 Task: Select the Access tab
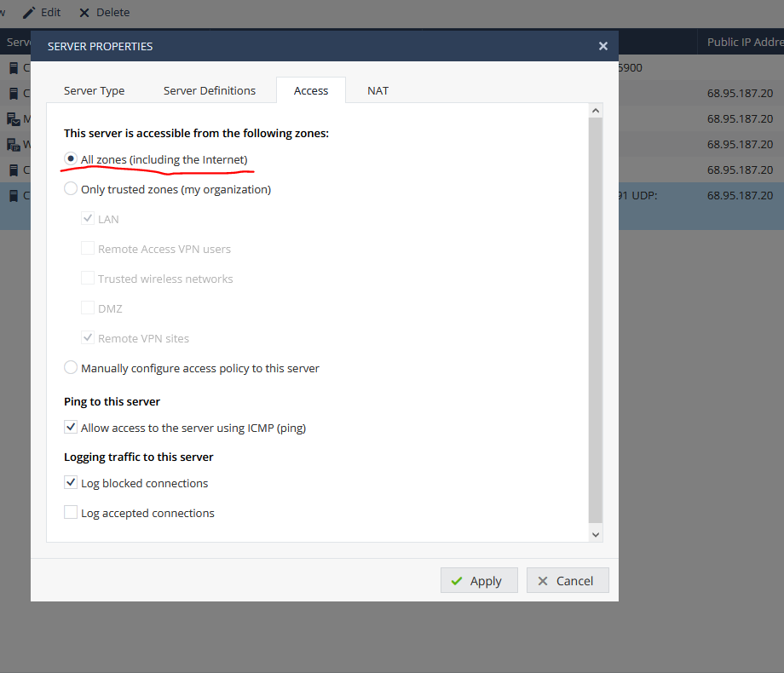(x=311, y=90)
